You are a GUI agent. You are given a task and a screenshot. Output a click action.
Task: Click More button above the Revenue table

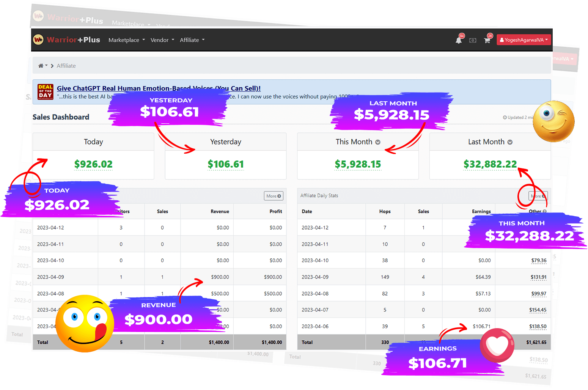tap(274, 196)
